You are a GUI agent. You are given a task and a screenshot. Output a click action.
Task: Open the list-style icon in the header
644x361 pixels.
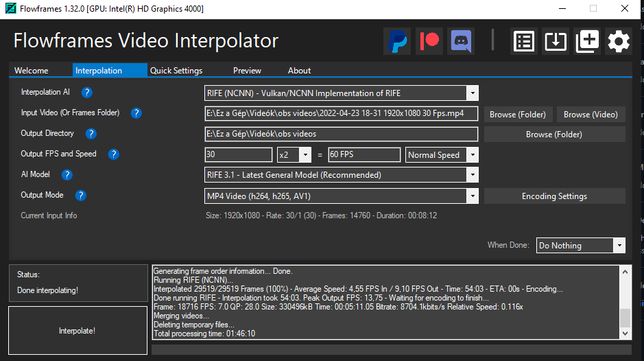[x=524, y=41]
